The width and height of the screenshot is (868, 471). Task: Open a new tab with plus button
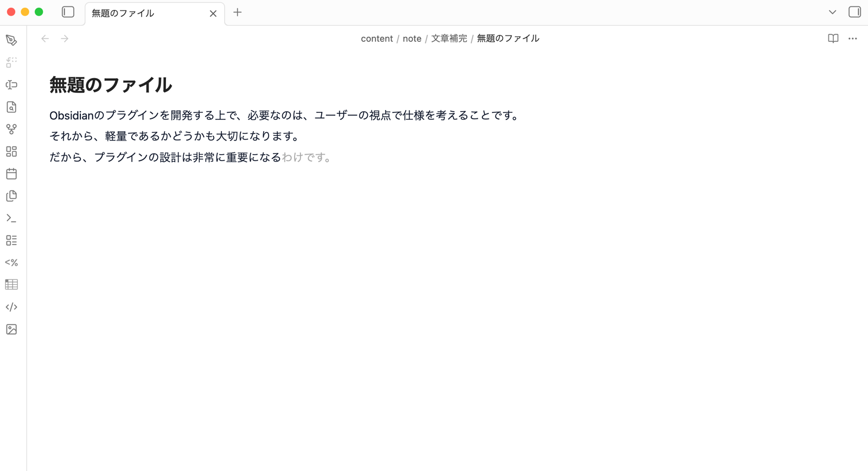point(238,12)
